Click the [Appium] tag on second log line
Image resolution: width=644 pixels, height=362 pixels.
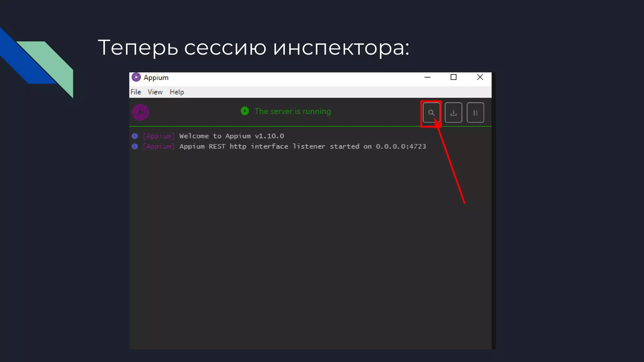click(158, 146)
